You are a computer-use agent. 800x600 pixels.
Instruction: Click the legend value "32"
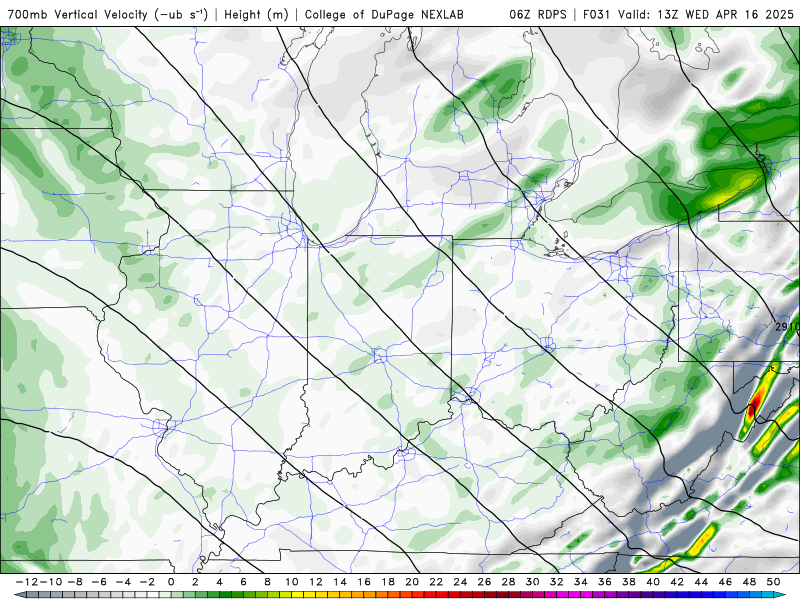tap(557, 582)
